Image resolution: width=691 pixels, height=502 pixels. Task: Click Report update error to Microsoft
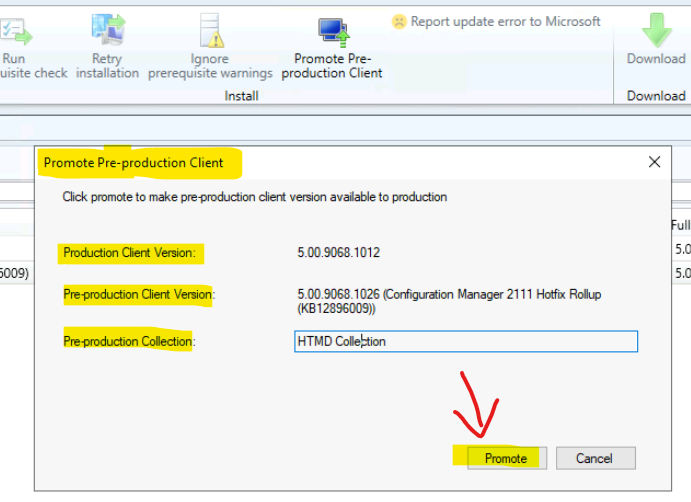pos(496,21)
